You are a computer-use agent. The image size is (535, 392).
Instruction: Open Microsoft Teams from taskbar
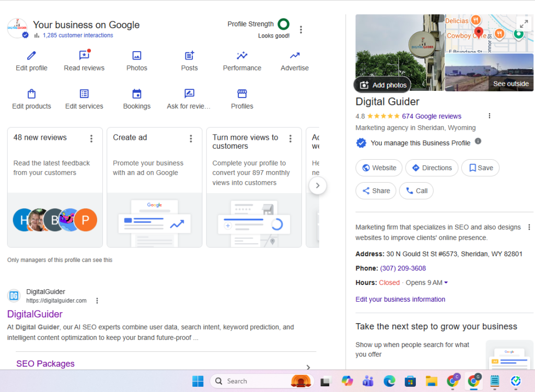click(x=368, y=381)
